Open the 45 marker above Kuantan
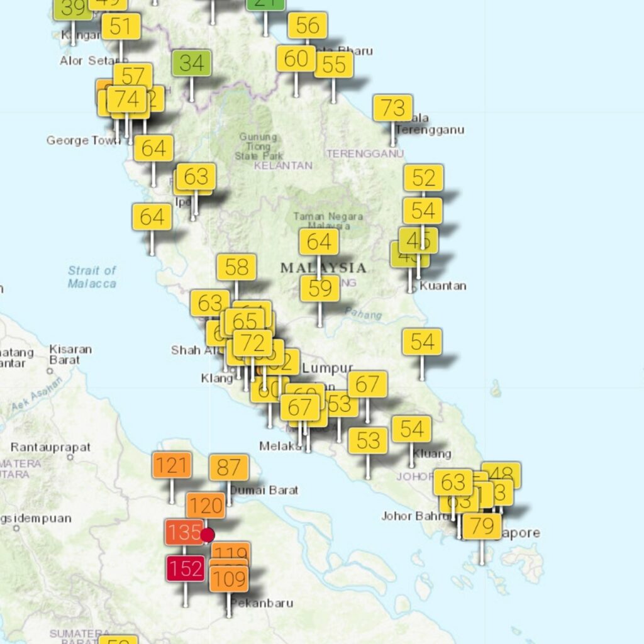This screenshot has height=644, width=644. (x=418, y=241)
